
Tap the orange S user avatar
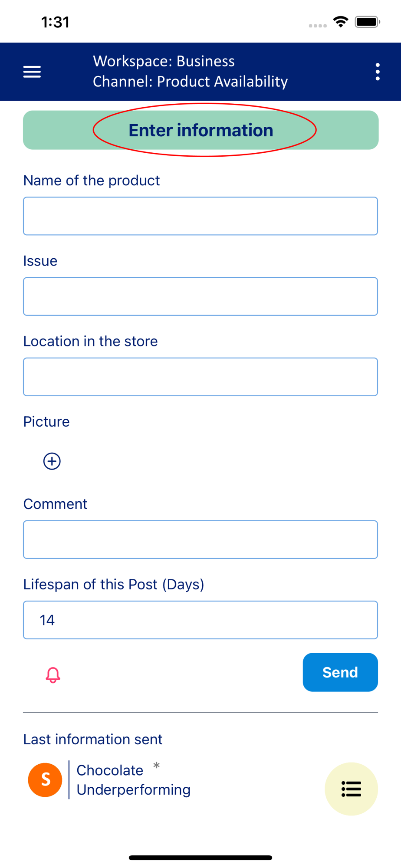coord(45,780)
